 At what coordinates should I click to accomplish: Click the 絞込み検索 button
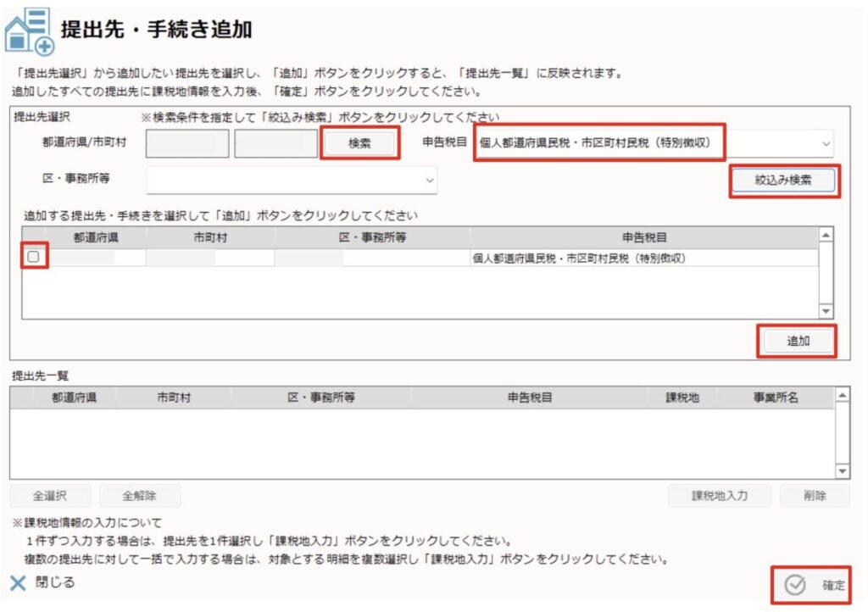click(783, 181)
